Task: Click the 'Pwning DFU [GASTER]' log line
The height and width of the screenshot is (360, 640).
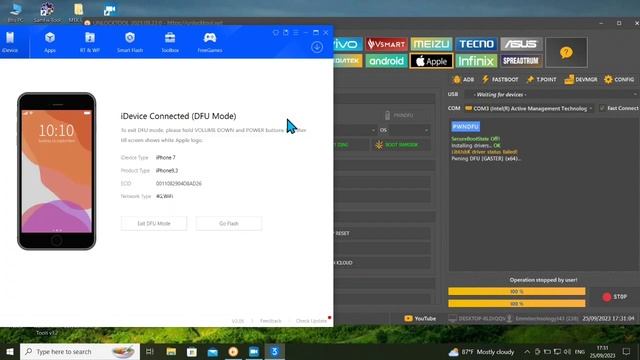Action: click(486, 158)
